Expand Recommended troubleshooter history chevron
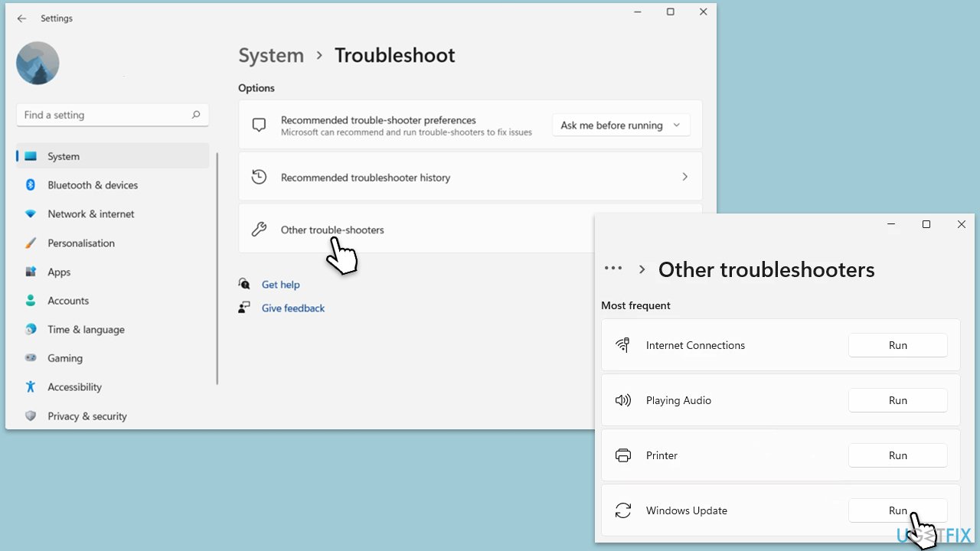This screenshot has width=980, height=551. 684,177
